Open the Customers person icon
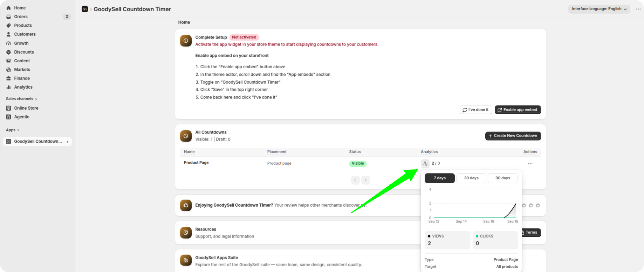644x275 pixels. (9, 34)
